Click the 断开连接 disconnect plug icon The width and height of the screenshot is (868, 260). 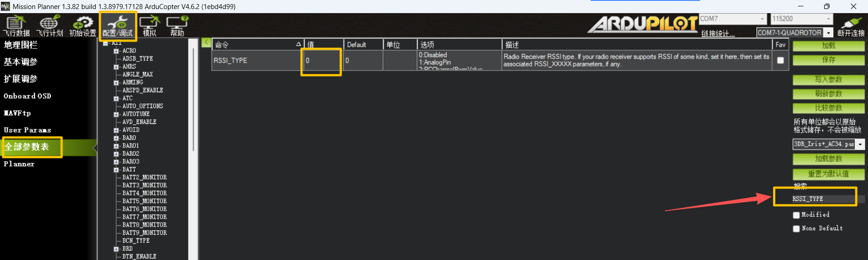pos(851,26)
